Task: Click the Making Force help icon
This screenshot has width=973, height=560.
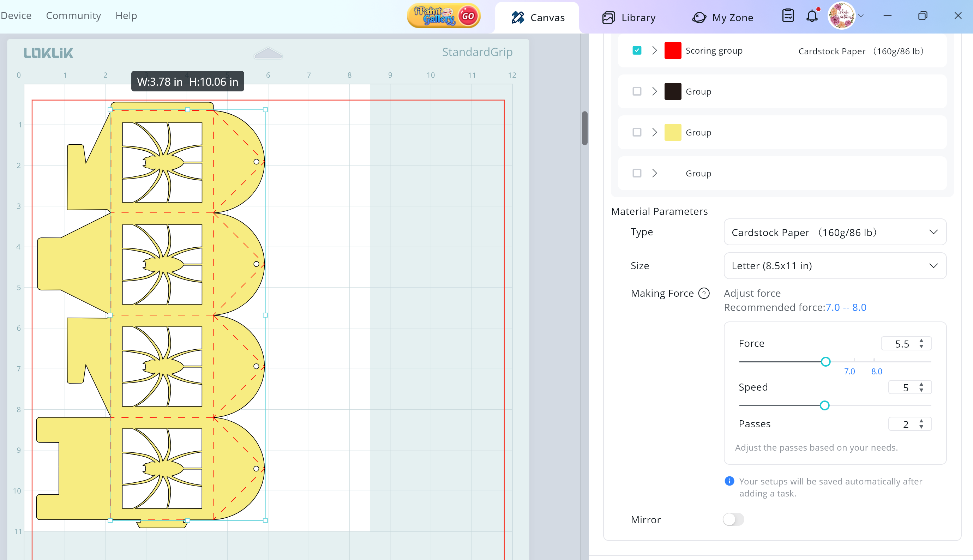Action: 704,294
